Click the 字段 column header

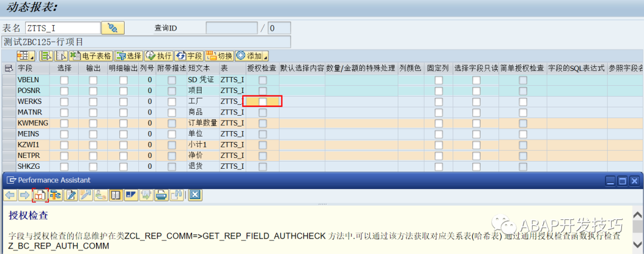(x=33, y=68)
